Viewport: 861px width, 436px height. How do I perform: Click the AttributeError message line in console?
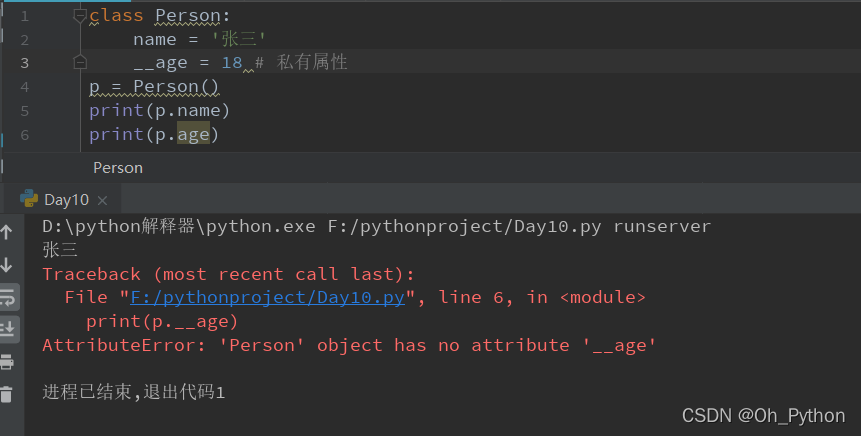coord(349,345)
